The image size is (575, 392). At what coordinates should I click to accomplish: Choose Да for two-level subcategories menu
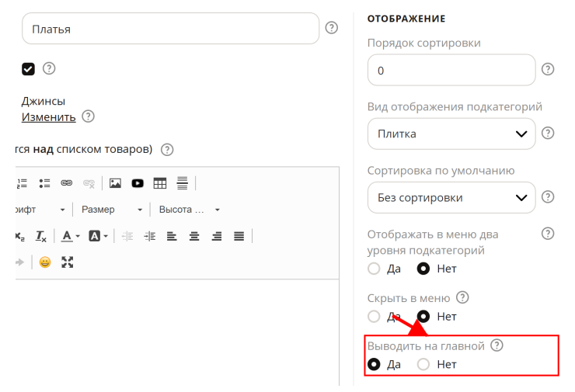click(374, 269)
